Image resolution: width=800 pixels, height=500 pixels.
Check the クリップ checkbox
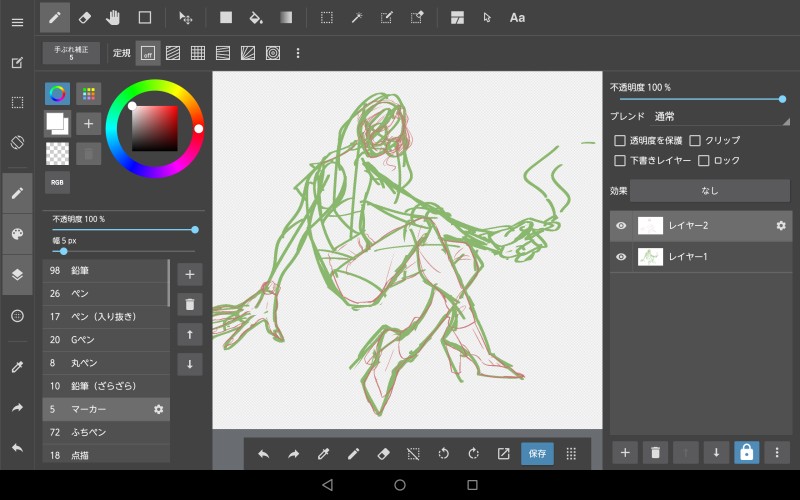tap(696, 141)
